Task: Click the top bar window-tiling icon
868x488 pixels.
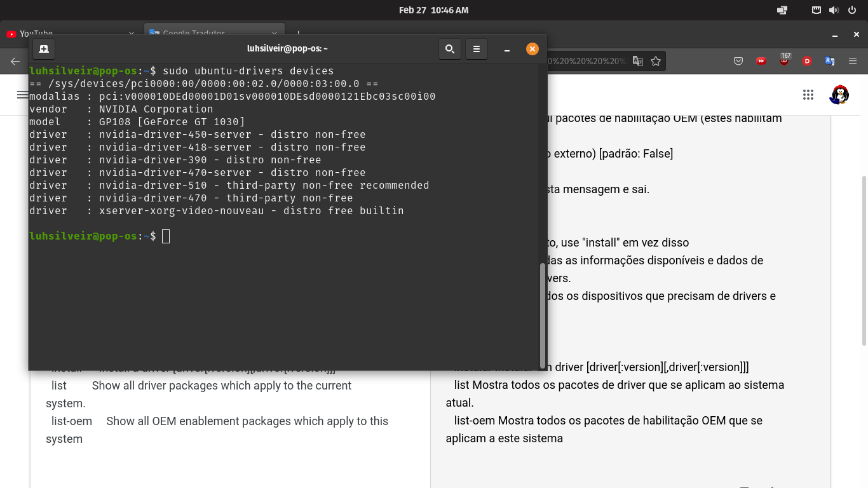Action: pos(782,10)
